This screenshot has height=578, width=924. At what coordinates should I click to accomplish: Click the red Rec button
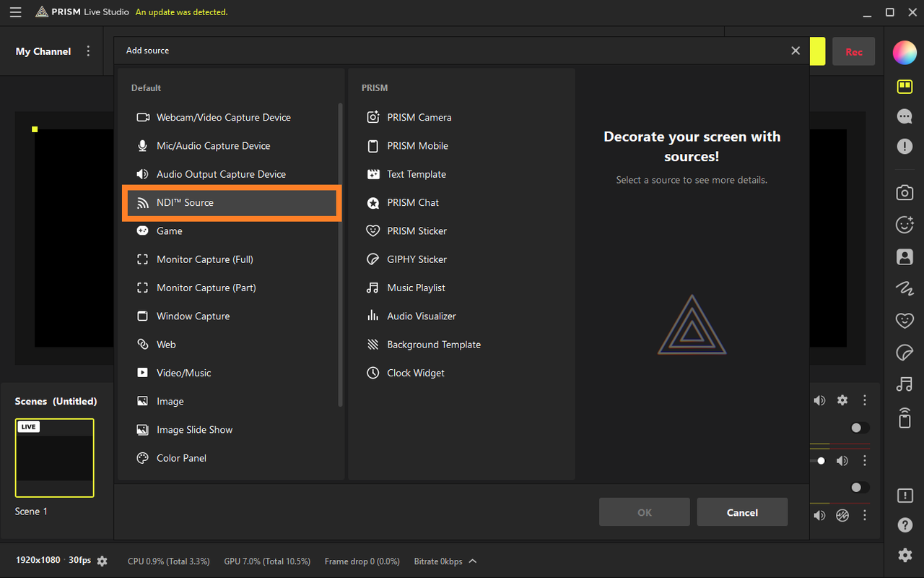tap(854, 52)
